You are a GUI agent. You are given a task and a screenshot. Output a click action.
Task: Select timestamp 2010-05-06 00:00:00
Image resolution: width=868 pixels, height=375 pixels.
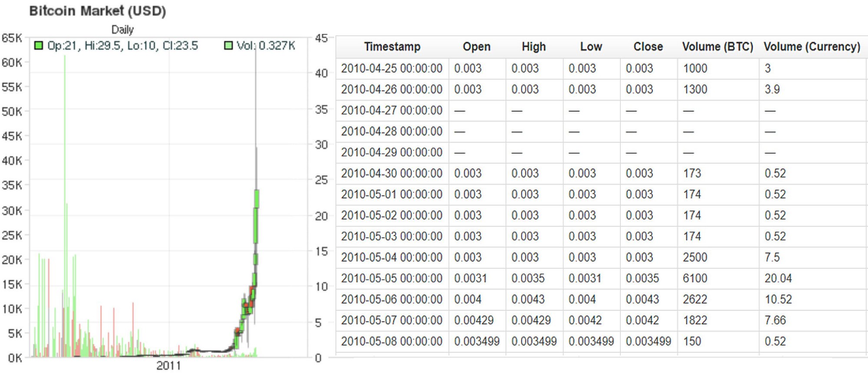pos(392,299)
